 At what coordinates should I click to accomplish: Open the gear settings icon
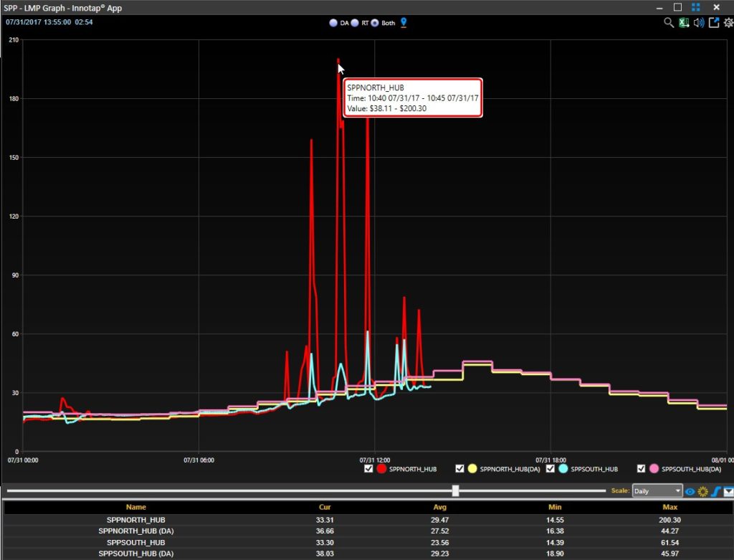728,22
